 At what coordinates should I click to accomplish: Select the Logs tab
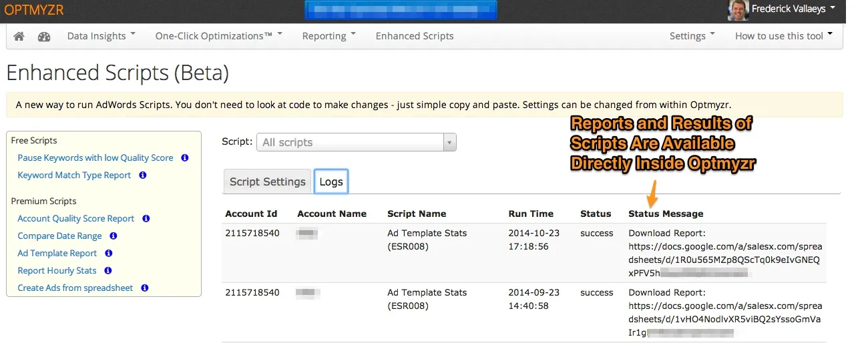[331, 182]
